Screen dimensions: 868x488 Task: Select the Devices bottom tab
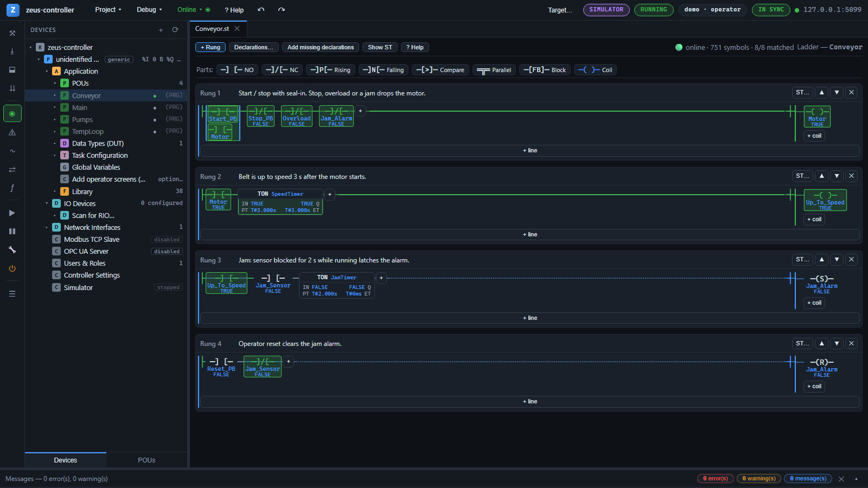66,460
